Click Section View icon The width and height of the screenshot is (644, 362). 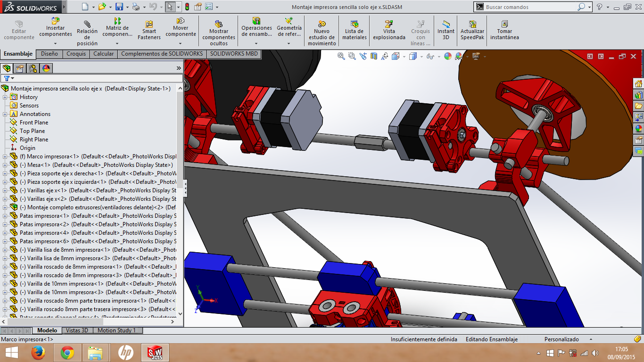(374, 56)
